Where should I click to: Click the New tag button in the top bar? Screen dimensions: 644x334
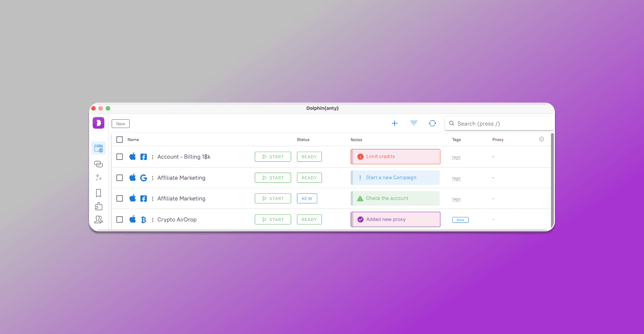click(x=120, y=124)
